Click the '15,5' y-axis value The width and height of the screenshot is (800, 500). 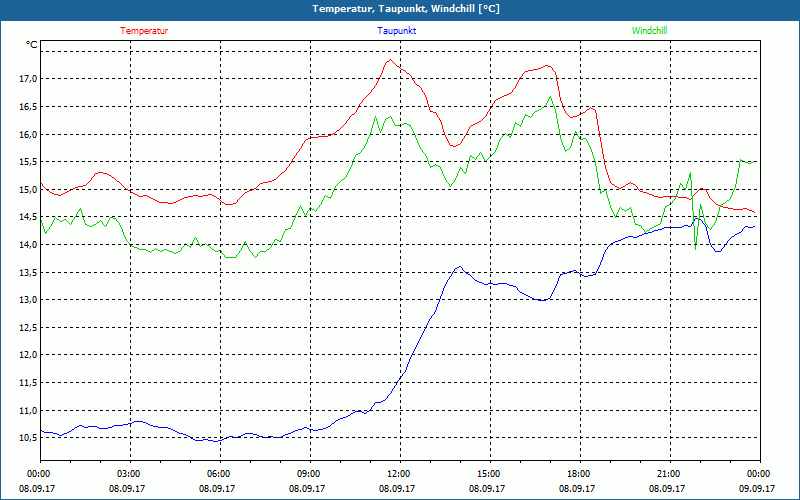[28, 162]
